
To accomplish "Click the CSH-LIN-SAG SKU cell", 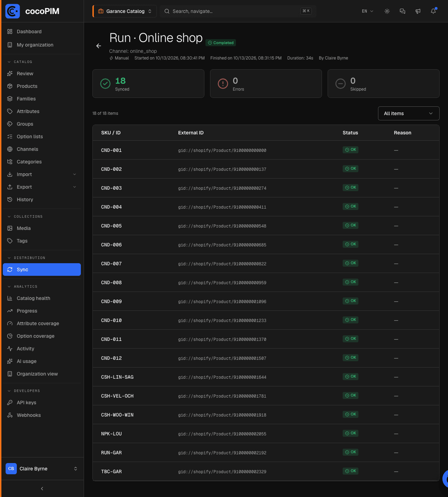I will click(117, 377).
